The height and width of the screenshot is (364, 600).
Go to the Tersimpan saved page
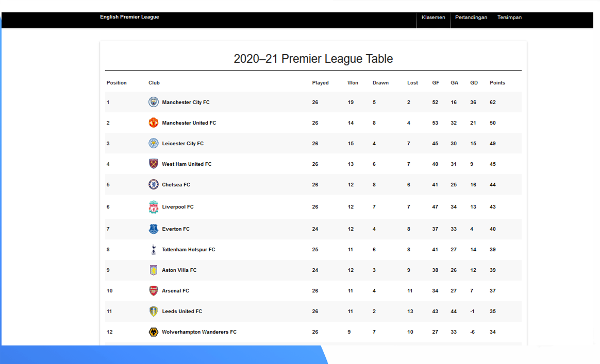click(x=509, y=18)
